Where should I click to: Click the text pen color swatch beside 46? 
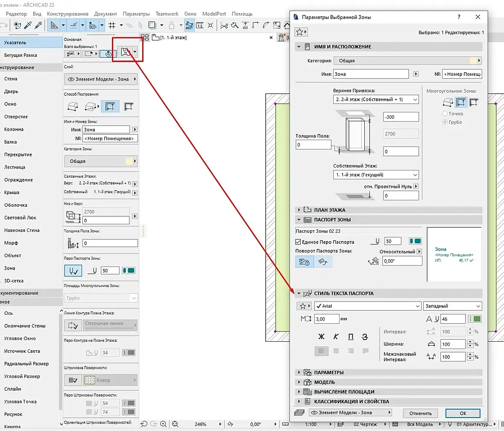[x=475, y=319]
